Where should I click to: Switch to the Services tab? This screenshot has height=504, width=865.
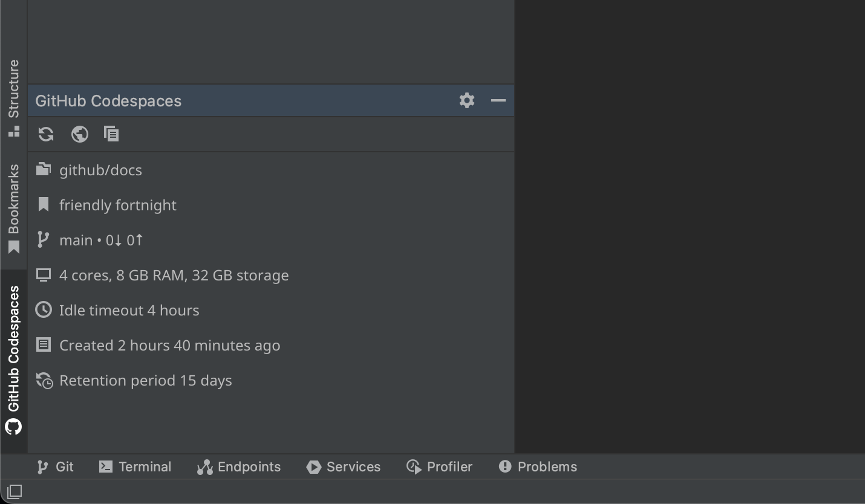point(343,467)
